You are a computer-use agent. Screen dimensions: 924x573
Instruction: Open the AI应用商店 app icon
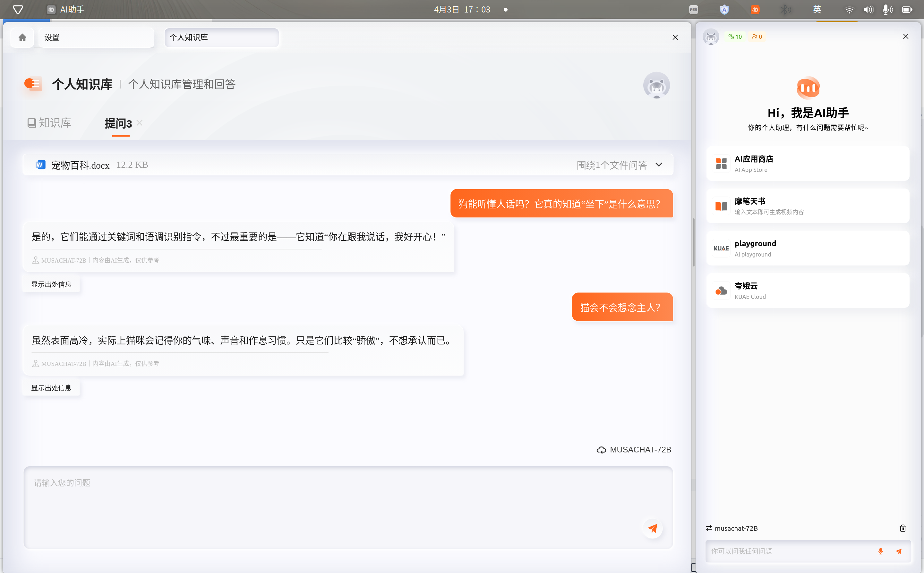(x=722, y=163)
